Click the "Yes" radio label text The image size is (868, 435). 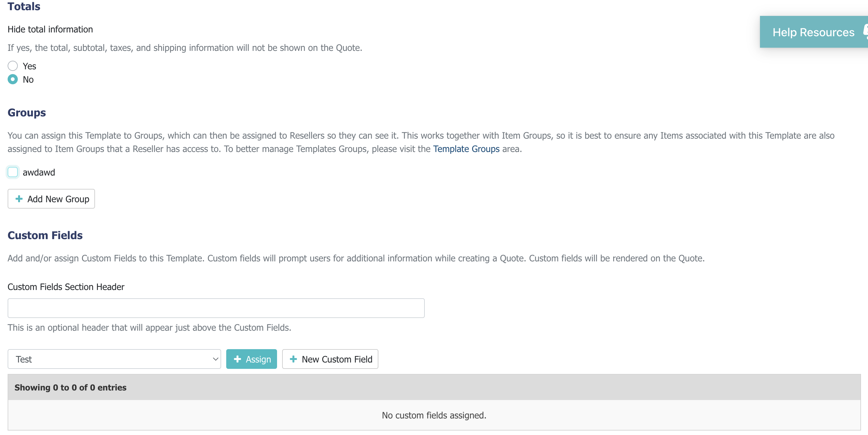coord(29,66)
